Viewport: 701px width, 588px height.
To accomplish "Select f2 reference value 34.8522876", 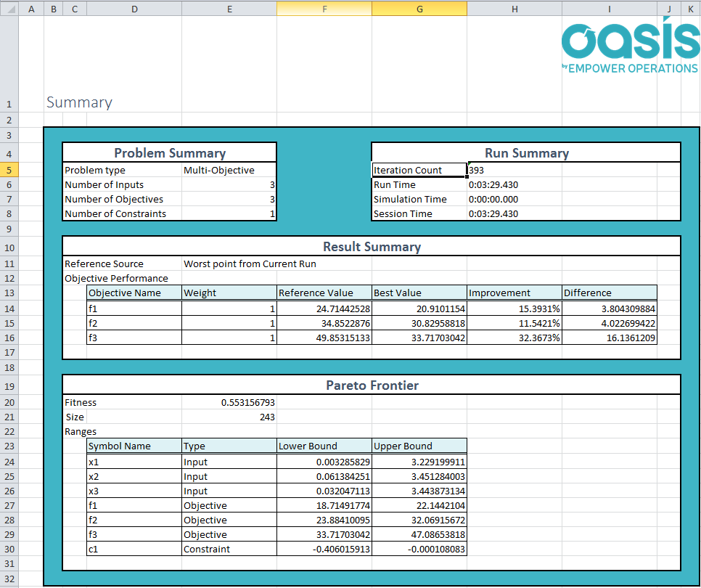I will 324,323.
